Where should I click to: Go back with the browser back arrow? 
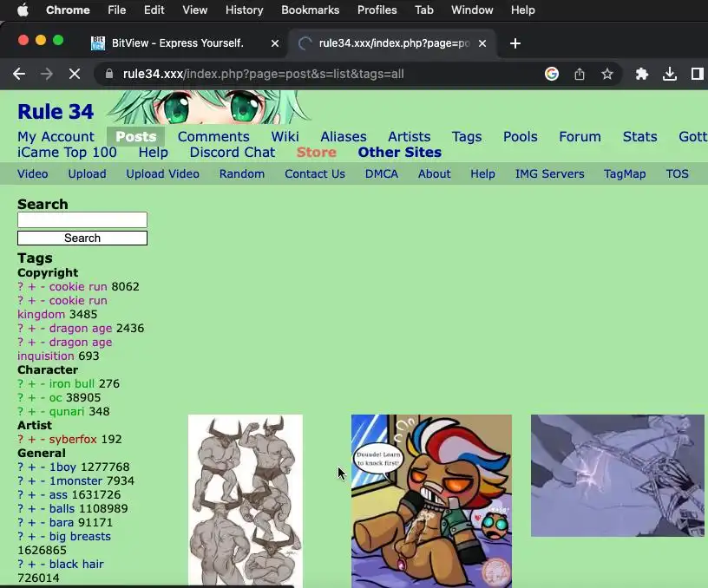click(19, 74)
